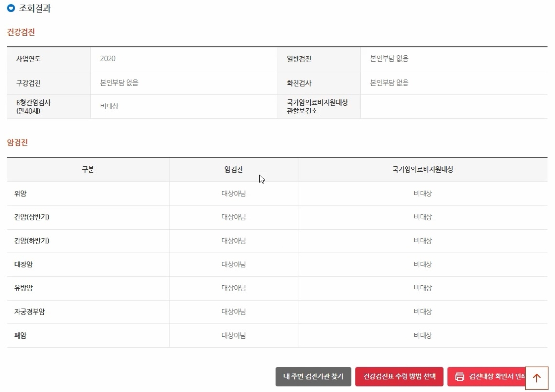
Task: Click 사업연도 label cell
Action: click(x=49, y=59)
